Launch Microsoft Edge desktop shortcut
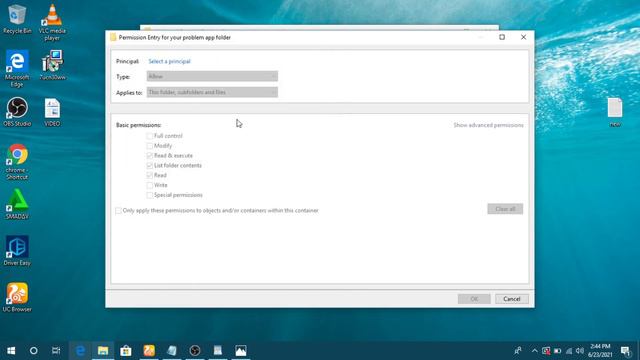 tap(17, 68)
